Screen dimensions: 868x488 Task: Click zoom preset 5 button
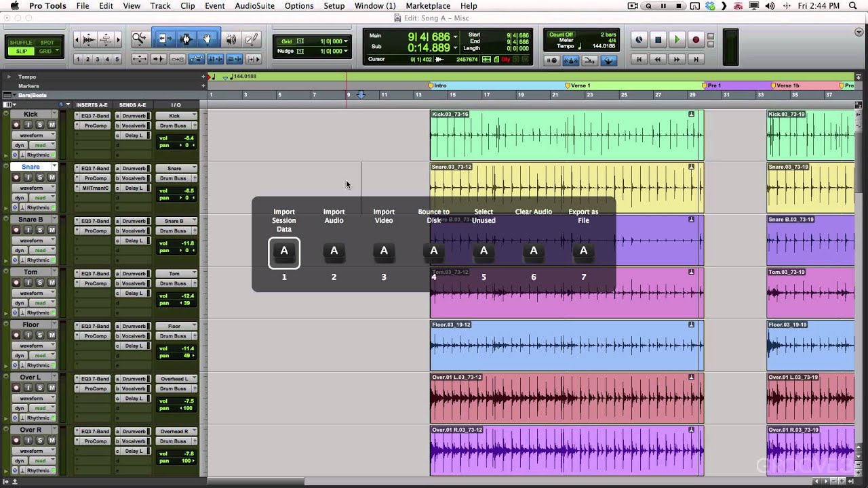point(117,59)
